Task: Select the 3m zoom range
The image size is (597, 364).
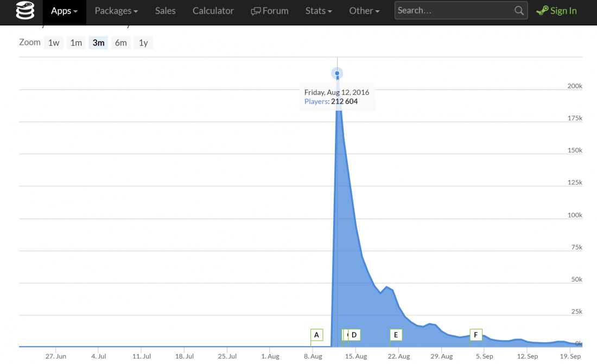Action: 98,43
